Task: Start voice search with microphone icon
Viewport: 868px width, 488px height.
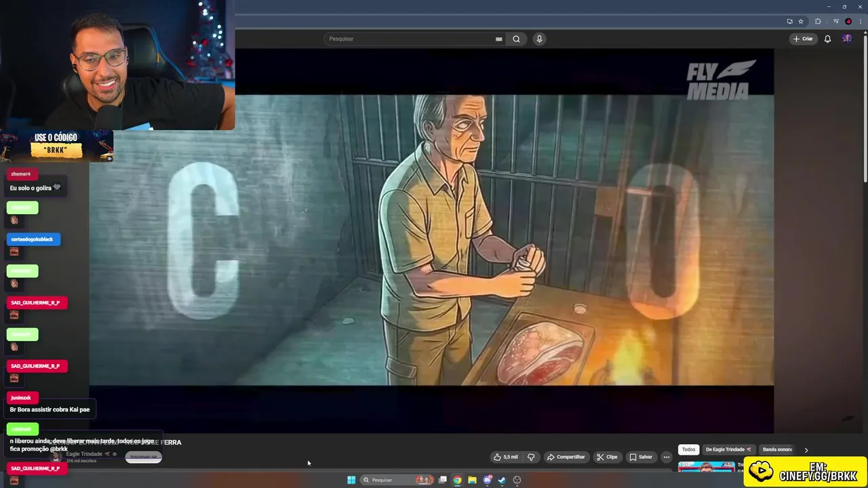Action: coord(539,39)
